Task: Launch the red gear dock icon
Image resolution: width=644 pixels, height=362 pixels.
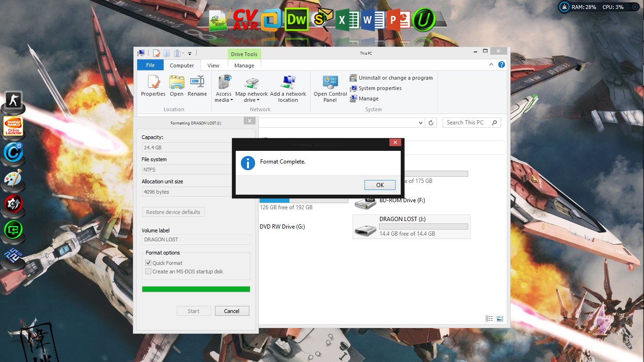Action: tap(13, 204)
